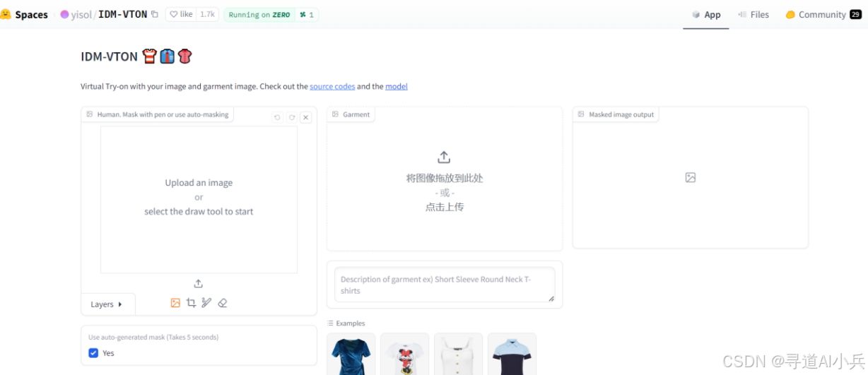Clear the Human image with X button
Screen dimensions: 868x375
click(x=306, y=117)
